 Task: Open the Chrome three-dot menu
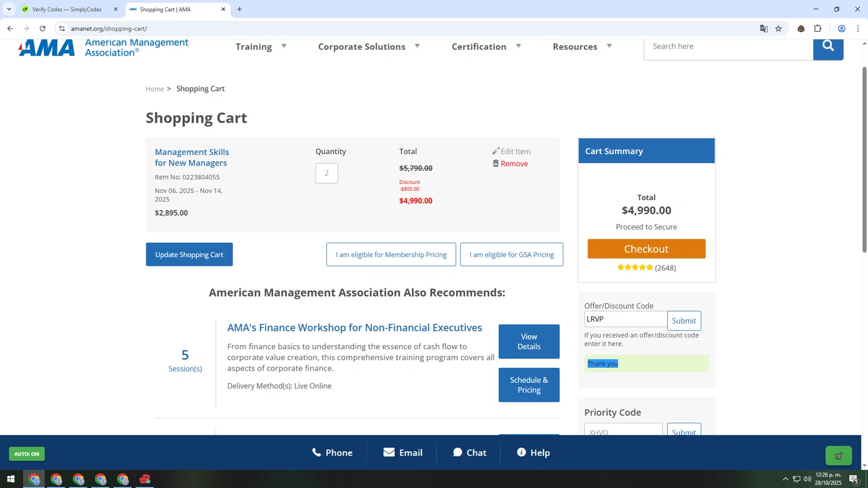[858, 28]
